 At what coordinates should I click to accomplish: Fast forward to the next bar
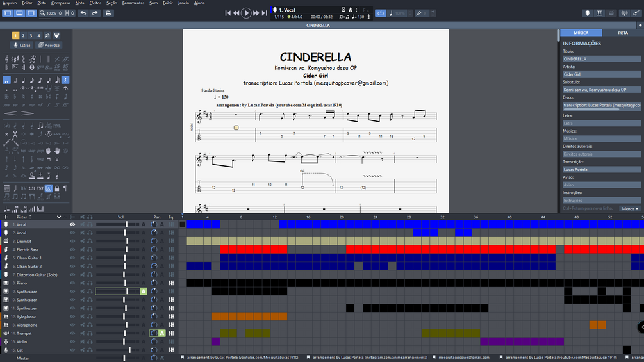pos(256,13)
